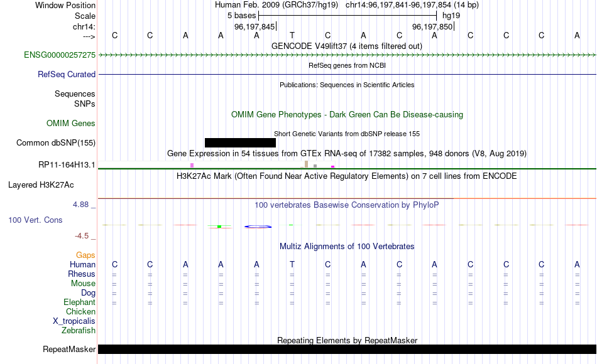Select the Elephant species label
The width and height of the screenshot is (597, 364).
pos(79,302)
